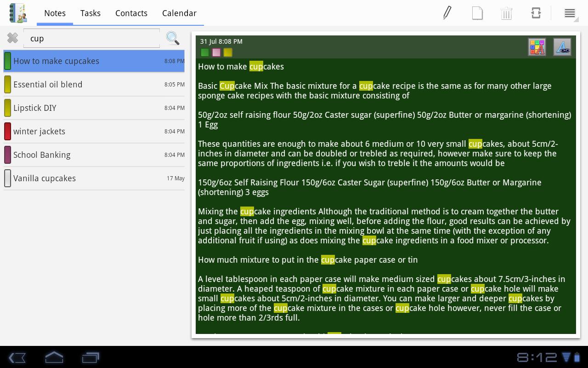588x368 pixels.
Task: Click the 'A level tablespoon' paragraph
Action: (381, 298)
